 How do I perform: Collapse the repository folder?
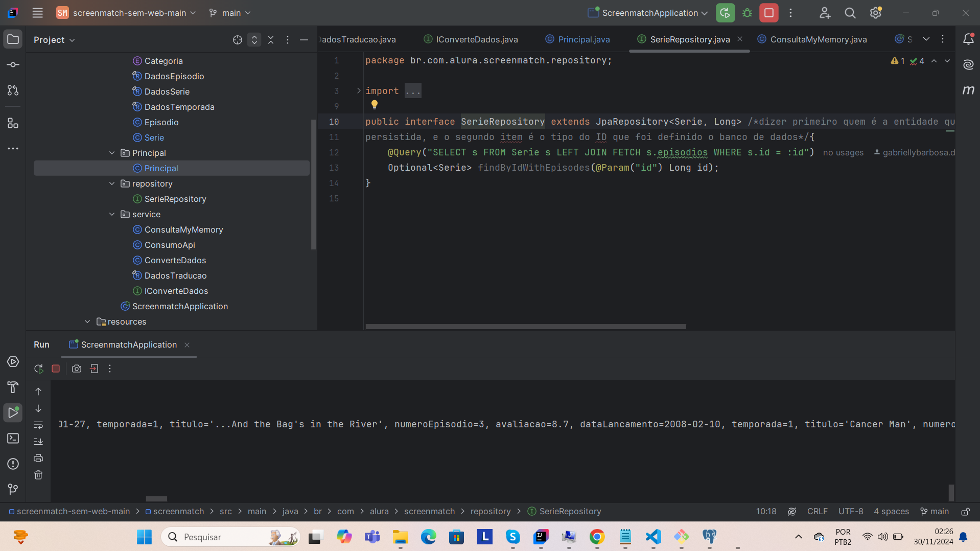pos(112,183)
